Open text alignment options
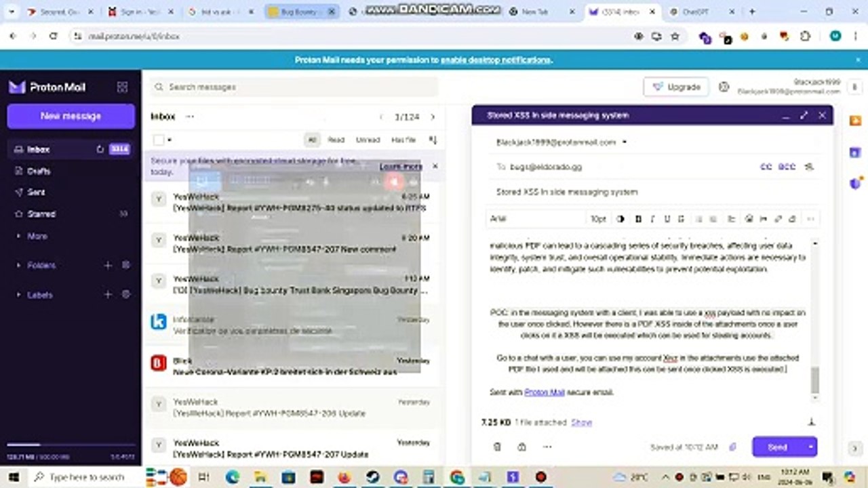This screenshot has height=488, width=868. (731, 219)
